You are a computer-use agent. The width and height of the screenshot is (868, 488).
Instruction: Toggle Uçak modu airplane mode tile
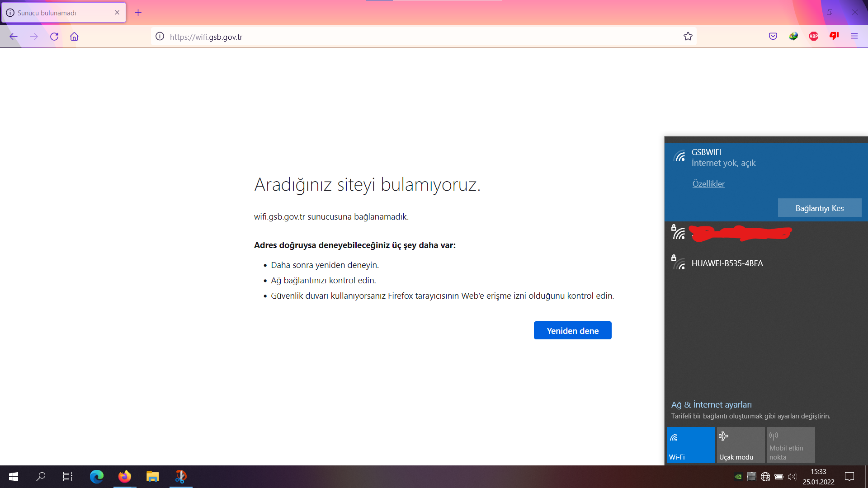click(740, 445)
